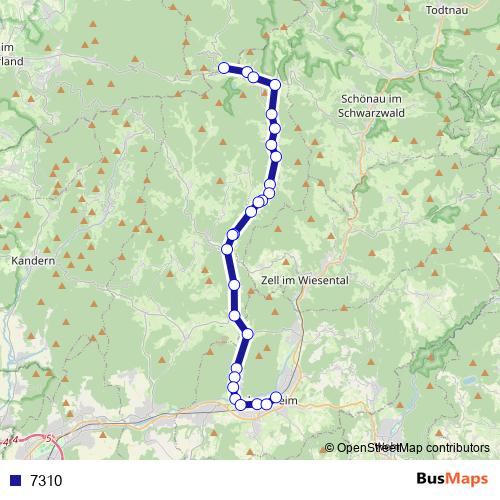The height and width of the screenshot is (500, 500).
Task: Click the second stop marker from the northwestern start
Action: point(247,72)
